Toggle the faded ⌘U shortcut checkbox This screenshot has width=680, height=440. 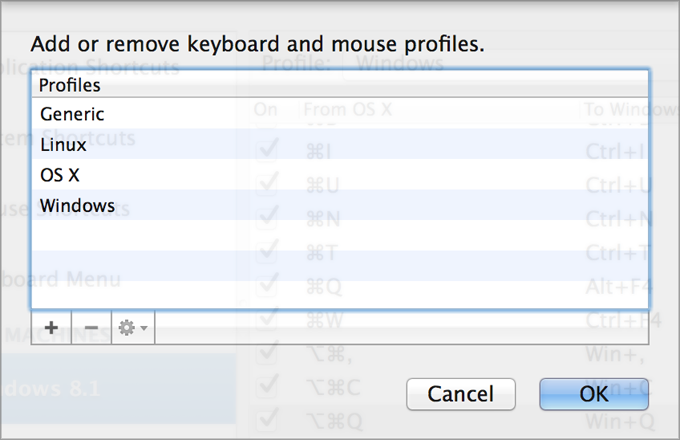point(266,184)
